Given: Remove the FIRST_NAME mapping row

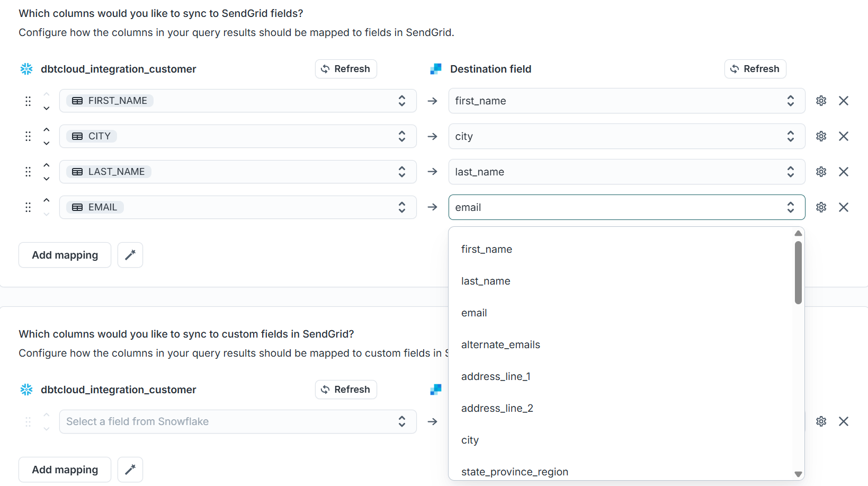Looking at the screenshot, I should click(844, 101).
